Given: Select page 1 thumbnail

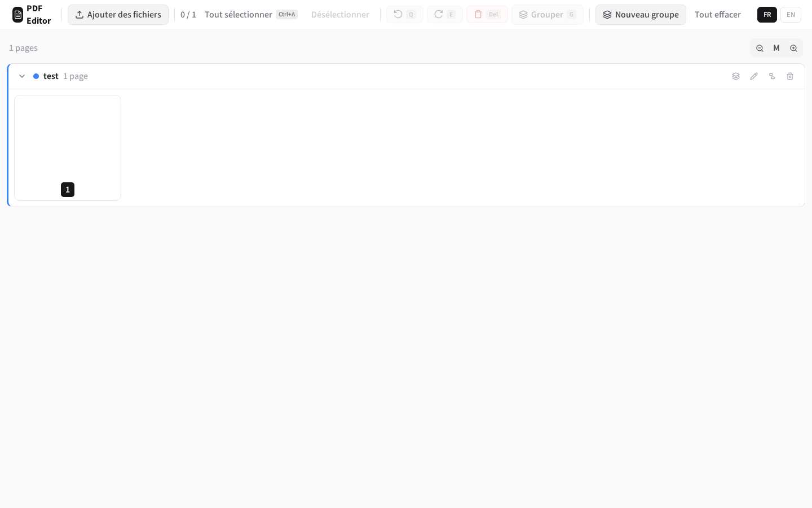Looking at the screenshot, I should point(68,148).
